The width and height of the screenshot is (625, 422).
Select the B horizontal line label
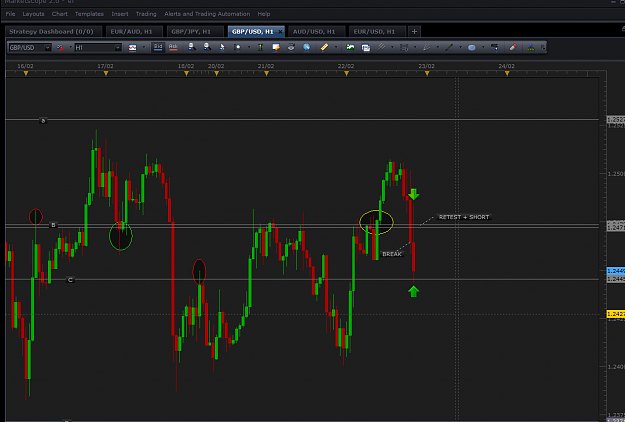click(53, 225)
